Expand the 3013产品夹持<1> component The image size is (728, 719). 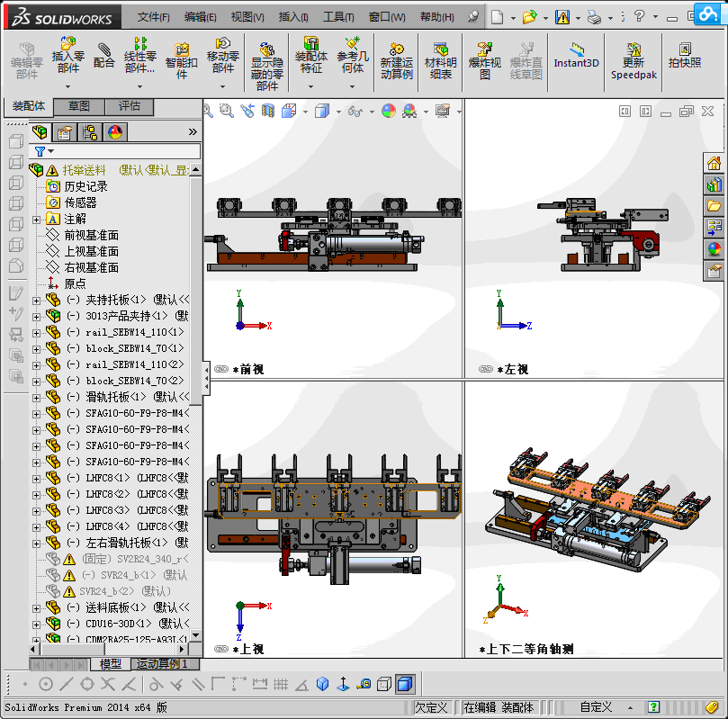pos(36,317)
